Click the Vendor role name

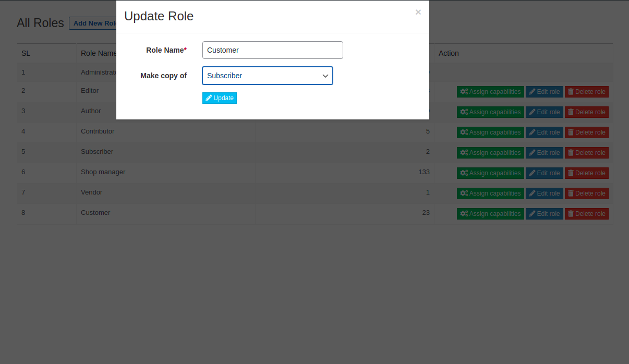pyautogui.click(x=91, y=192)
